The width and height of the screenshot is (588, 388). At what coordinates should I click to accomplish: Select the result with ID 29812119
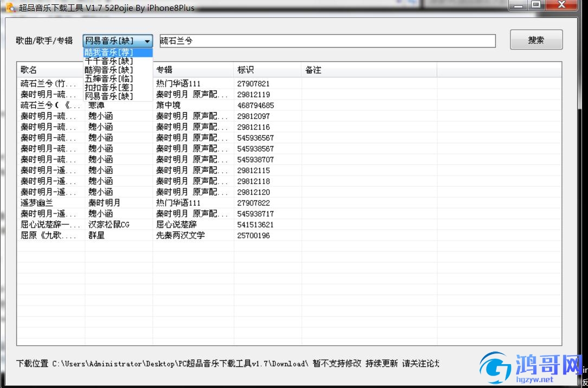(289, 94)
